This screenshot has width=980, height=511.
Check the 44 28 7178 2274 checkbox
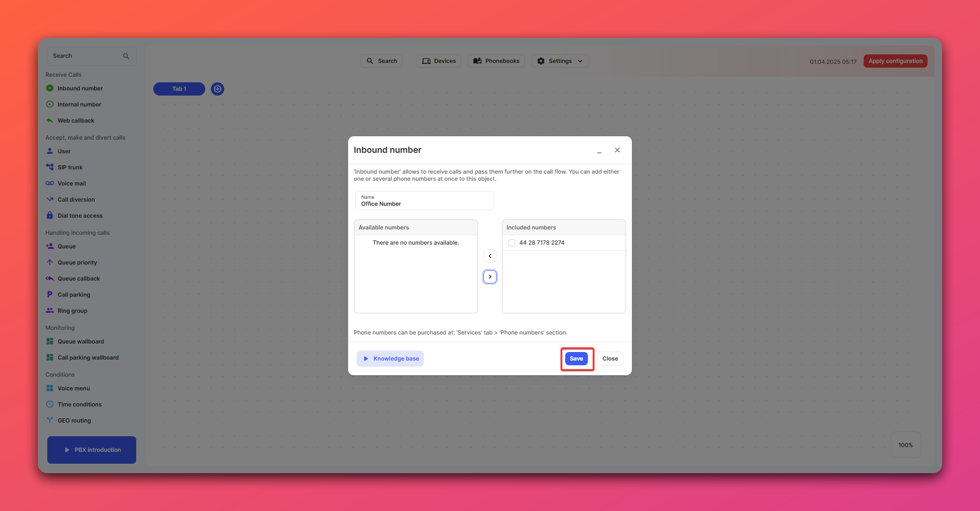pos(512,243)
